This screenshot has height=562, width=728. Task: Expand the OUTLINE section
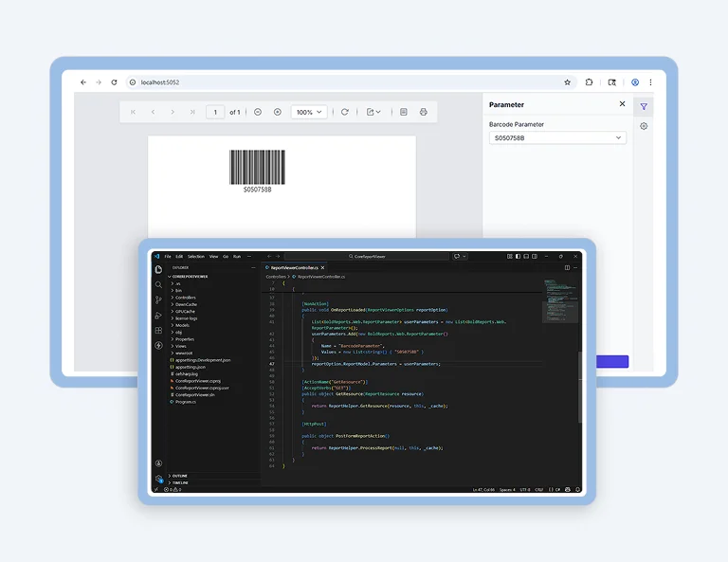click(178, 476)
